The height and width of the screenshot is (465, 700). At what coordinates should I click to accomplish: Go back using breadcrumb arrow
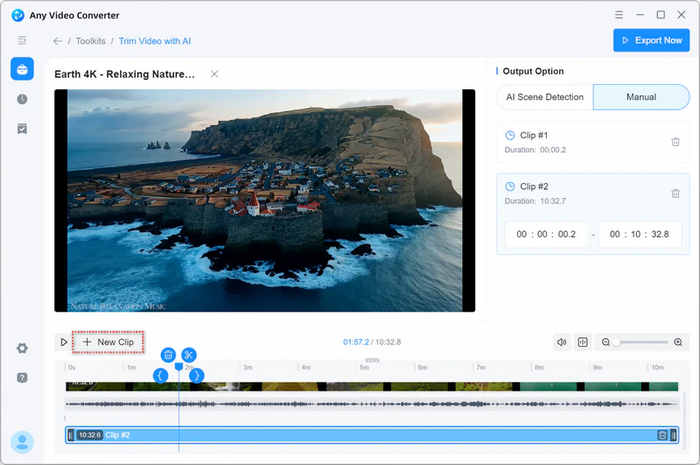57,41
